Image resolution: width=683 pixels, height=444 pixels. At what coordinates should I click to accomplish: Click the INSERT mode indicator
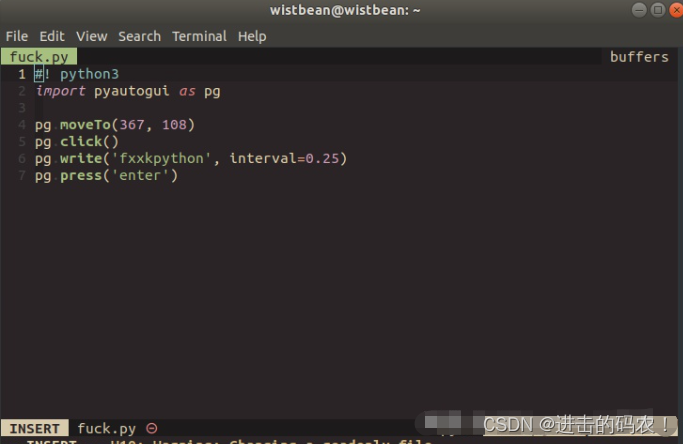[x=34, y=428]
